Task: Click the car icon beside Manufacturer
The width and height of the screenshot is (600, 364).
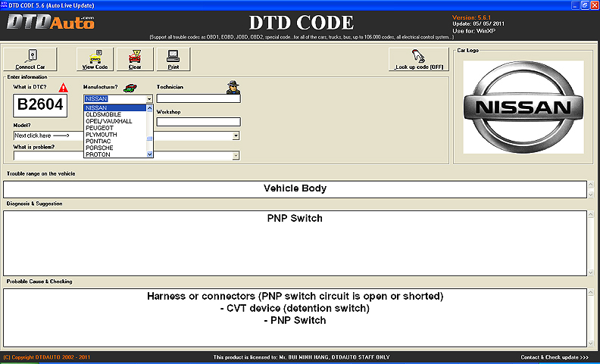Action: click(130, 88)
